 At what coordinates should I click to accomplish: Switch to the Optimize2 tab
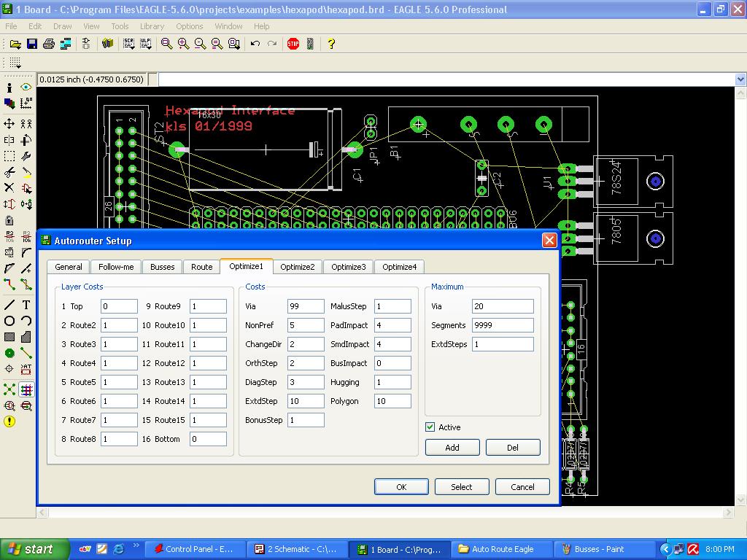pyautogui.click(x=297, y=267)
